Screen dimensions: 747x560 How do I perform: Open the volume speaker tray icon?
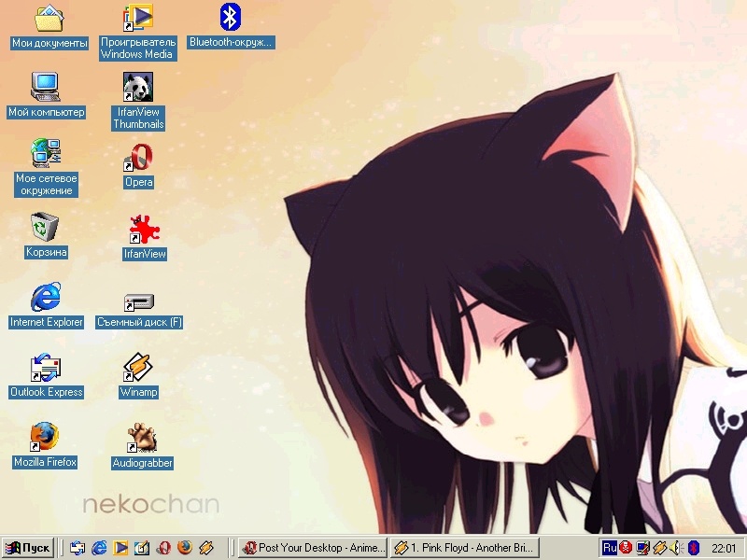tap(676, 548)
